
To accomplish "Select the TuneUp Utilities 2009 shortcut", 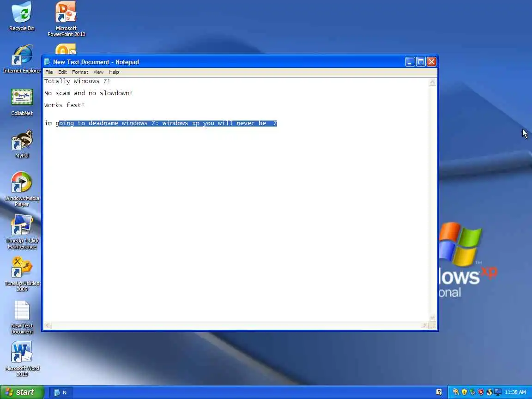I will click(22, 274).
